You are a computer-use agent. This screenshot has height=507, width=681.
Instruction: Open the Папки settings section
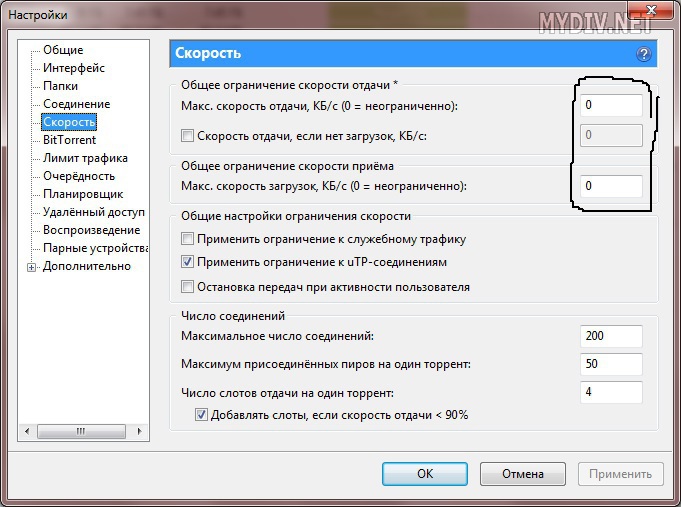click(x=60, y=86)
